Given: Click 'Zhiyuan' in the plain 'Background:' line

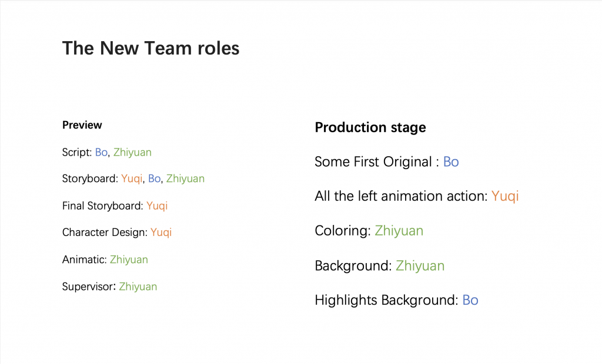Looking at the screenshot, I should pyautogui.click(x=420, y=266).
